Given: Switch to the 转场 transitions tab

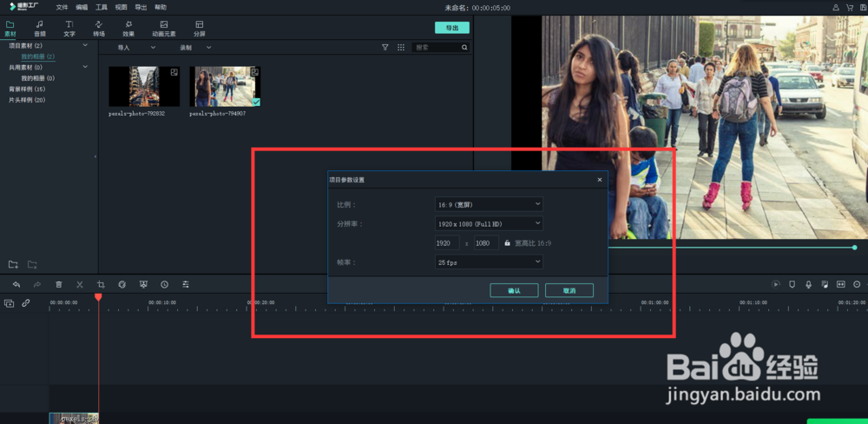Looking at the screenshot, I should [x=99, y=29].
